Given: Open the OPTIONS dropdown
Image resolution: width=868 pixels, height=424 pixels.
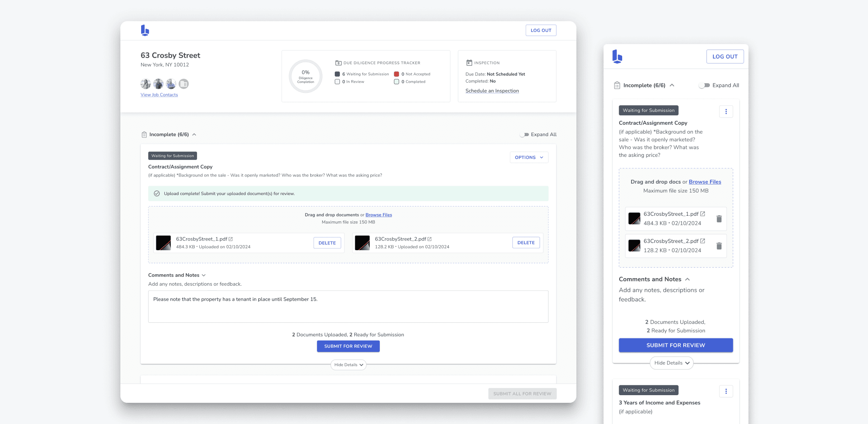Looking at the screenshot, I should point(529,157).
